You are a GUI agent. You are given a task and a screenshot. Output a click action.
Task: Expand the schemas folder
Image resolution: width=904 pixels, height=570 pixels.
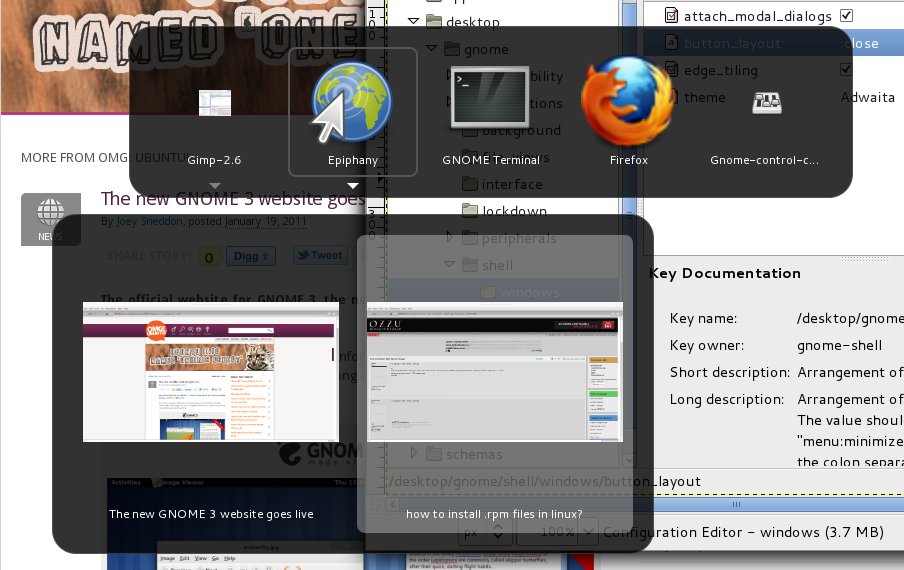(x=413, y=452)
